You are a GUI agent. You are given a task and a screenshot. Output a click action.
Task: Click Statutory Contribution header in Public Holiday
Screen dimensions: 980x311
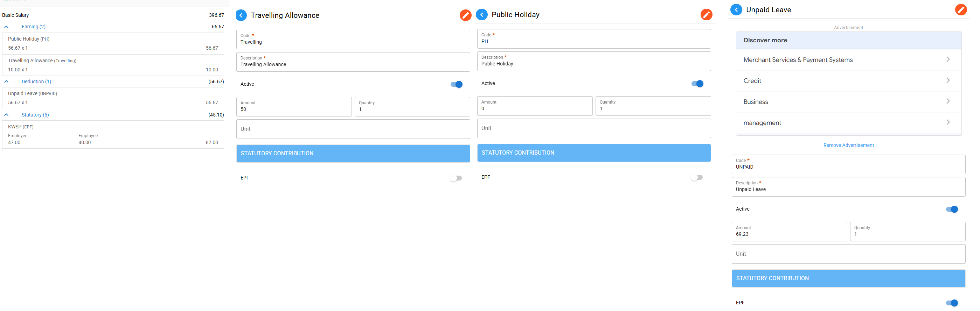click(594, 153)
